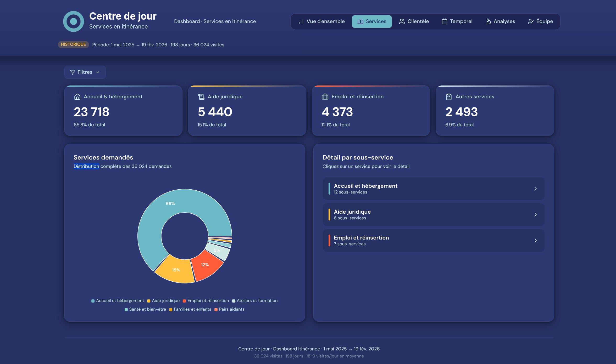616x364 pixels.
Task: Click the bar chart icon beside Vue d'ensemble
Action: [x=301, y=21]
